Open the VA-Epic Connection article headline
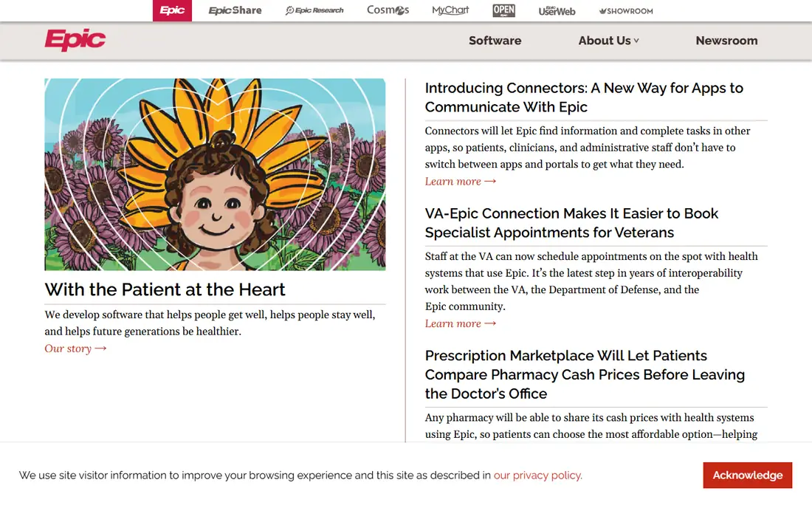Image resolution: width=812 pixels, height=508 pixels. pyautogui.click(x=571, y=223)
